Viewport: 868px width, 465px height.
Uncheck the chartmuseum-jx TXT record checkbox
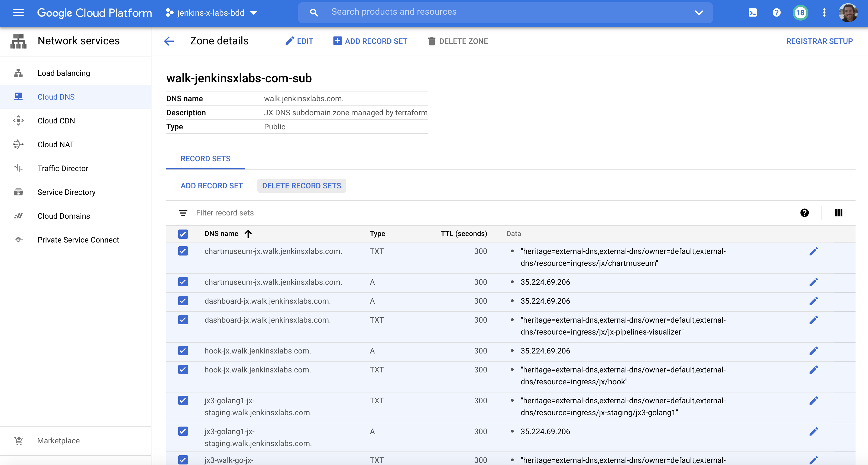tap(183, 251)
